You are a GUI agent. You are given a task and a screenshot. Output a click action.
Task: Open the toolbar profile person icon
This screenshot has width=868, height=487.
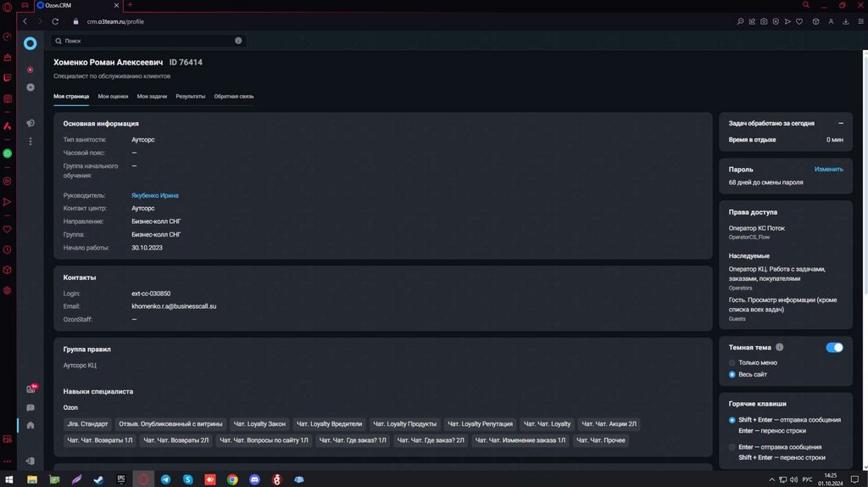831,21
